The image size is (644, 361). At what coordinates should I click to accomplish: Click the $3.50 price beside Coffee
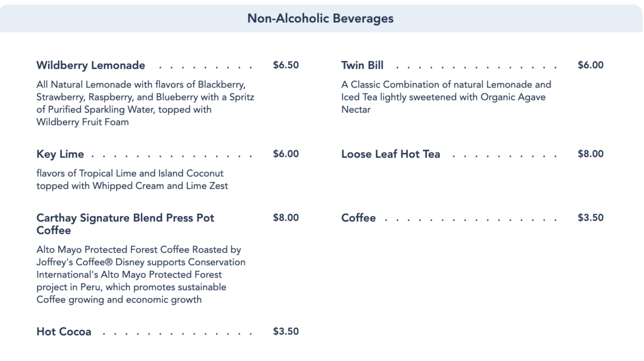(590, 218)
